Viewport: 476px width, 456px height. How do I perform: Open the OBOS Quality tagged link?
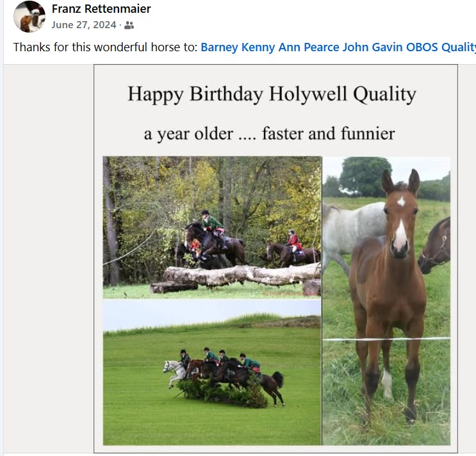pyautogui.click(x=441, y=47)
